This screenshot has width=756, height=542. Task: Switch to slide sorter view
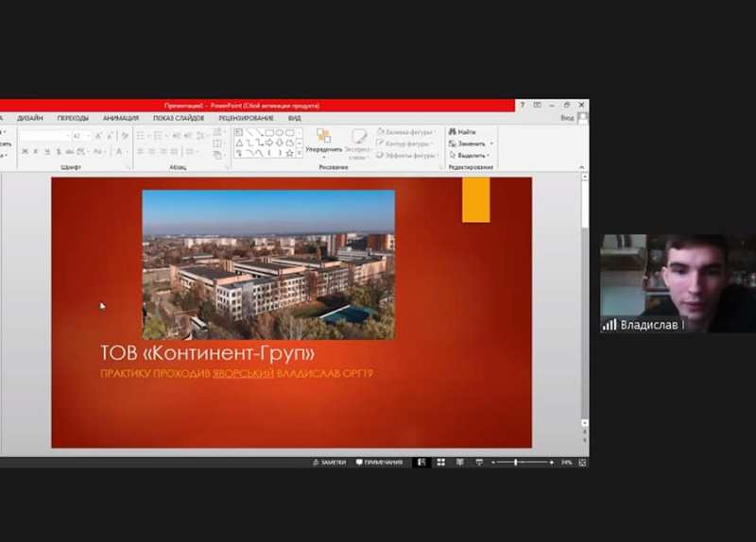tap(440, 463)
